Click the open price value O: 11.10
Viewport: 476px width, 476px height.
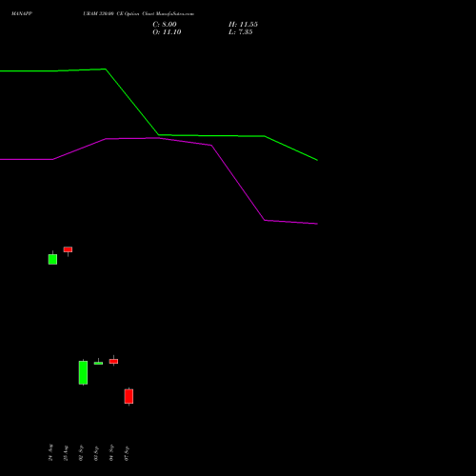pyautogui.click(x=167, y=32)
